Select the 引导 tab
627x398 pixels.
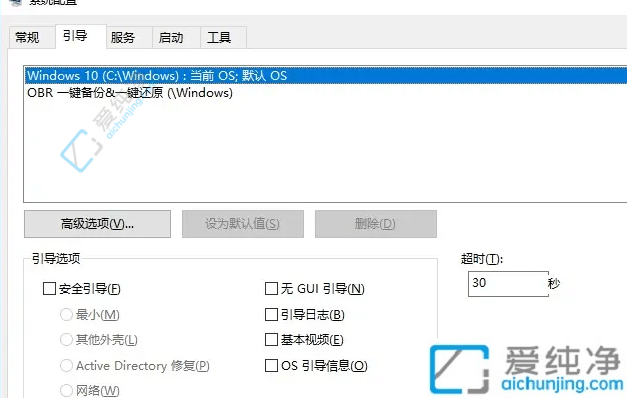click(81, 36)
